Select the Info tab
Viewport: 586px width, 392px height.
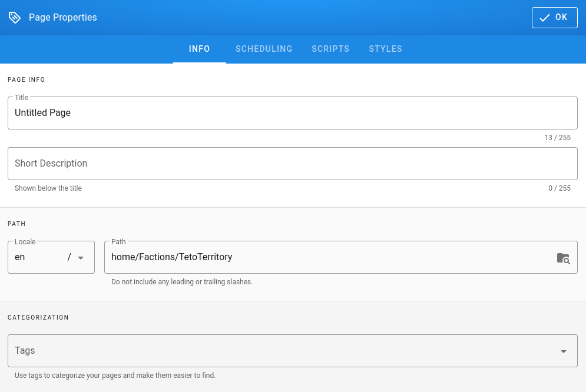click(199, 49)
